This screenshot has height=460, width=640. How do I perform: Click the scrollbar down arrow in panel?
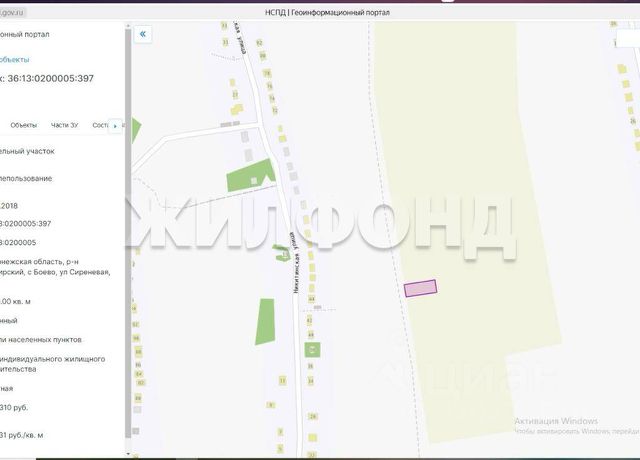(128, 453)
